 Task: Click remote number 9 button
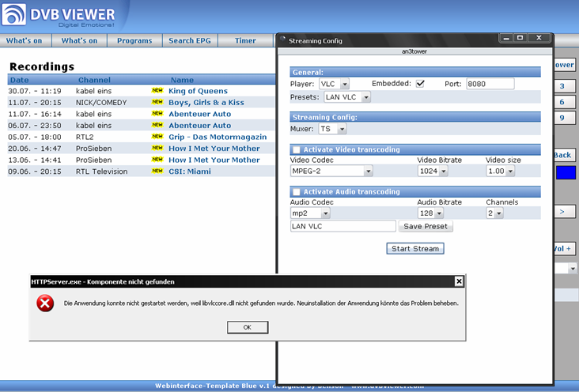click(x=565, y=118)
